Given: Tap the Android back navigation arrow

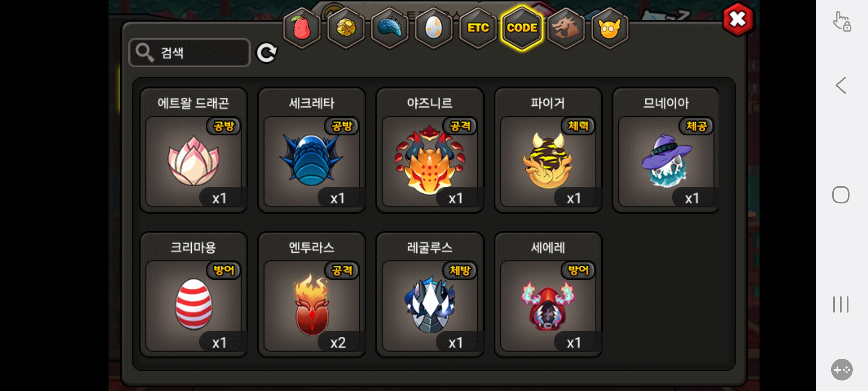Looking at the screenshot, I should click(841, 85).
